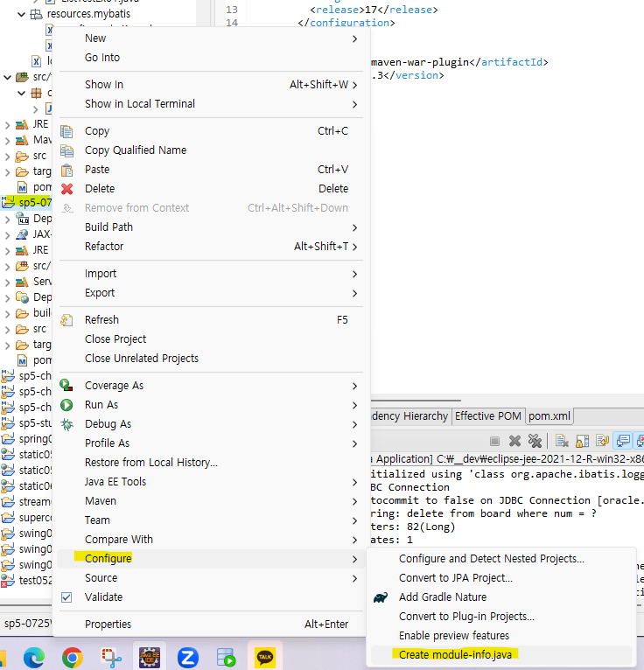Choose Restore from Local History
Screen dimensions: 644x670
click(151, 463)
